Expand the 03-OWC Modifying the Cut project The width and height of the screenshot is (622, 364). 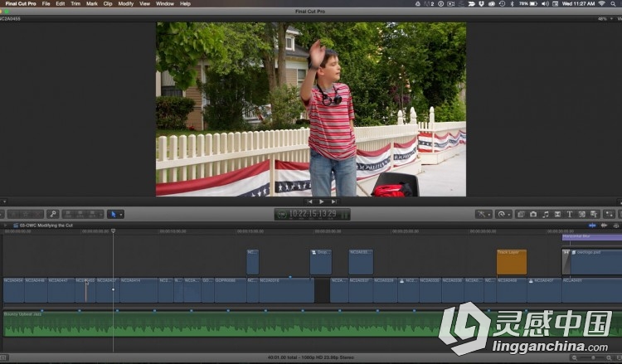[x=6, y=226]
